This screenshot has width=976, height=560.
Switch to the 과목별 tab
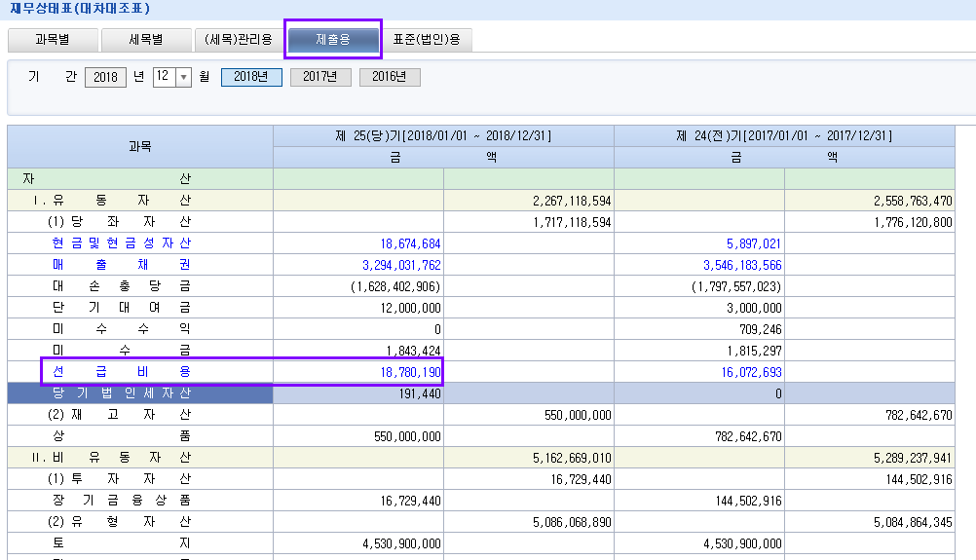pyautogui.click(x=53, y=40)
